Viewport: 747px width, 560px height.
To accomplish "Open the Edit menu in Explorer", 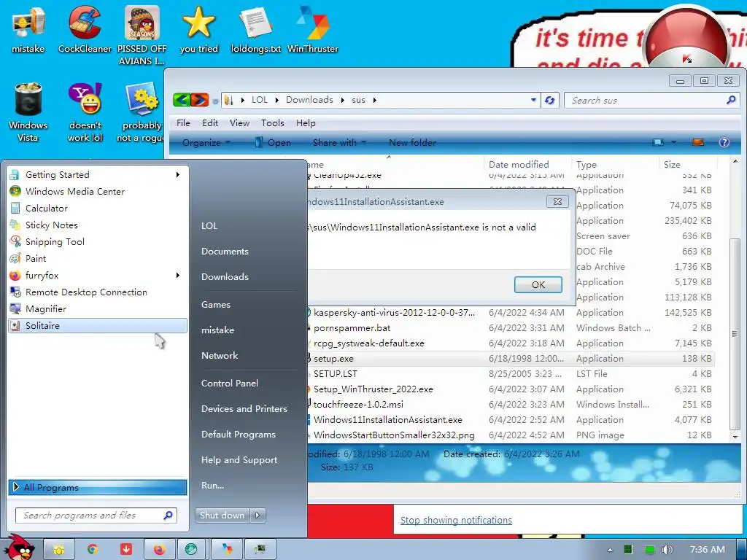I will (x=210, y=122).
